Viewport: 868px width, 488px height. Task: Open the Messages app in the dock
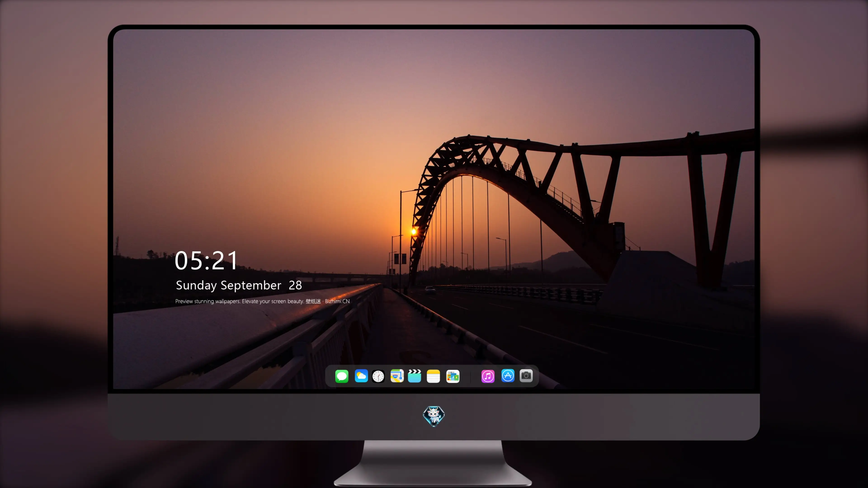(342, 376)
